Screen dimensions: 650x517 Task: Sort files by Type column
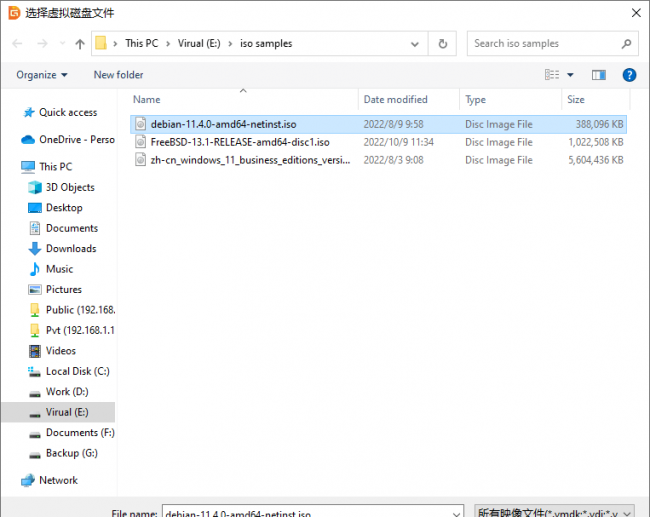pos(475,100)
